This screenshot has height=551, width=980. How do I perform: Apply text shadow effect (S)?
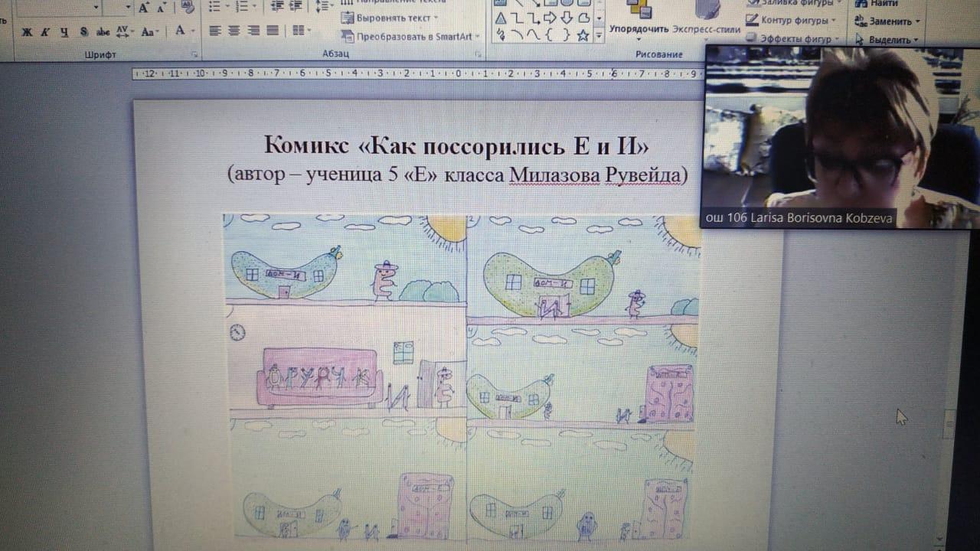click(x=83, y=32)
